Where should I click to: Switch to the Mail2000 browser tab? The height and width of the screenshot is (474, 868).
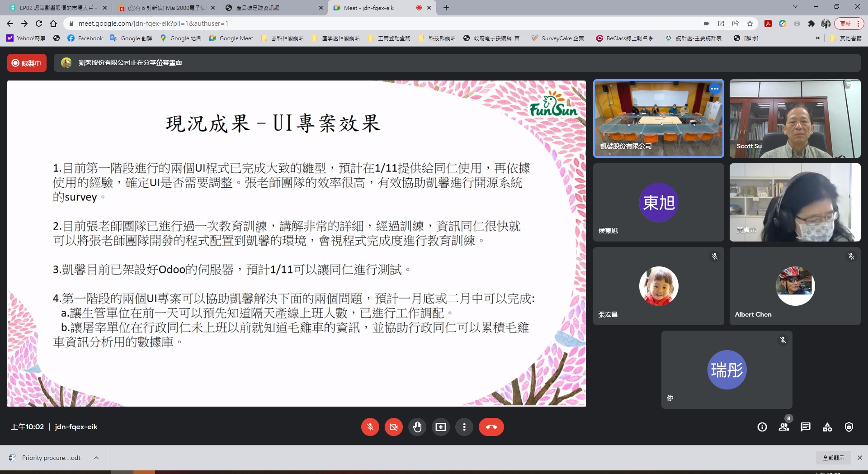click(165, 8)
